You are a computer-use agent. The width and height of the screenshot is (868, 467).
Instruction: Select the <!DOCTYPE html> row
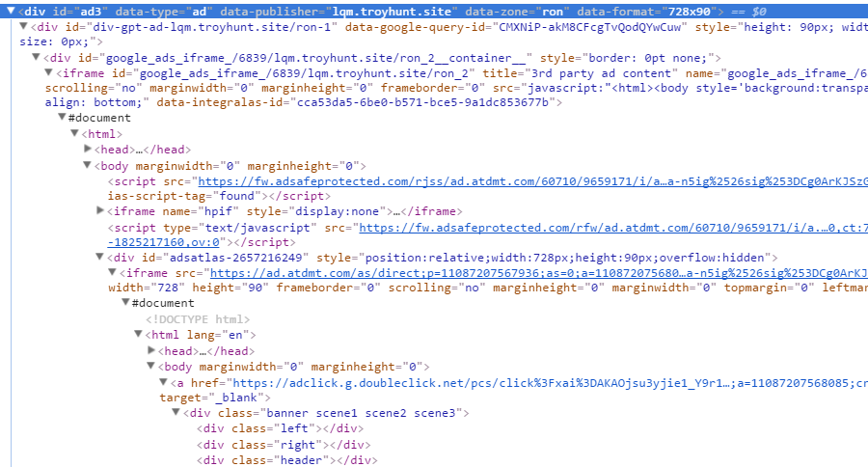[198, 319]
